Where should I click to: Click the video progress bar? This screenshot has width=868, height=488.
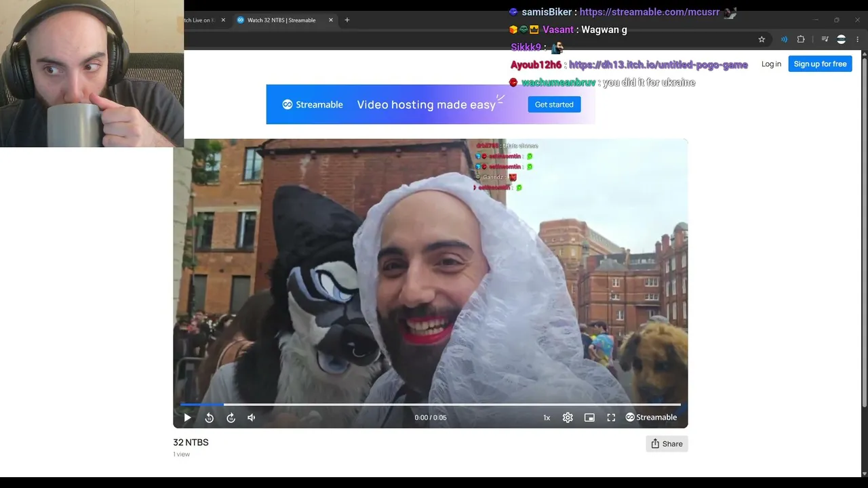431,405
